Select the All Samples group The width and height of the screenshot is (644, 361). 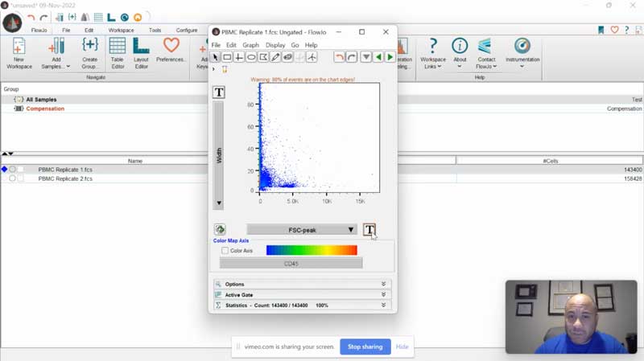[41, 99]
